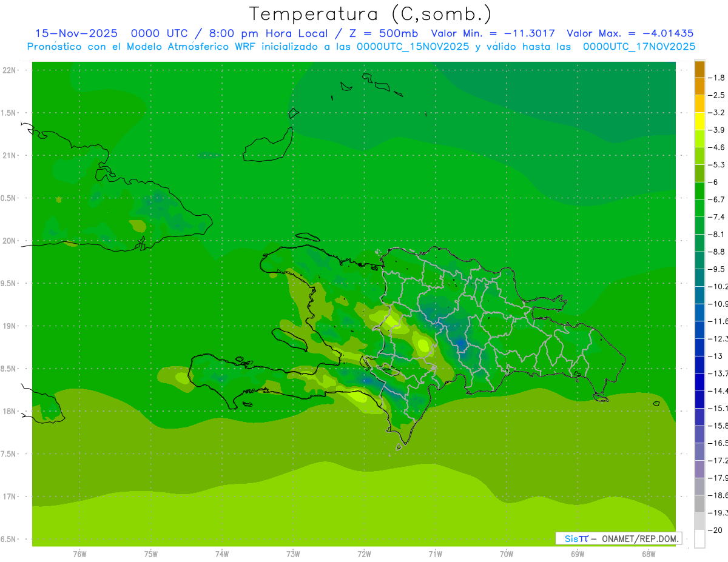Click the '72W' longitude label
The image size is (728, 562).
(364, 554)
